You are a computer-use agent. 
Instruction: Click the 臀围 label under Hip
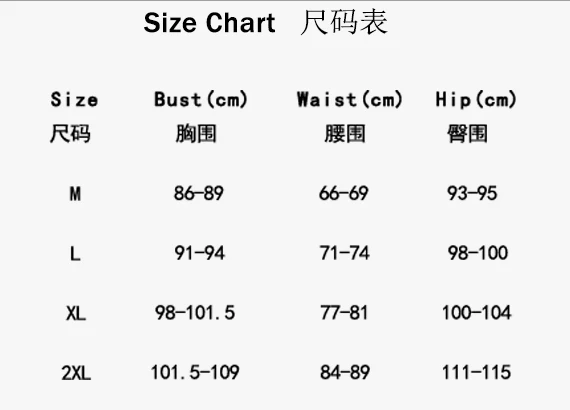(x=467, y=133)
